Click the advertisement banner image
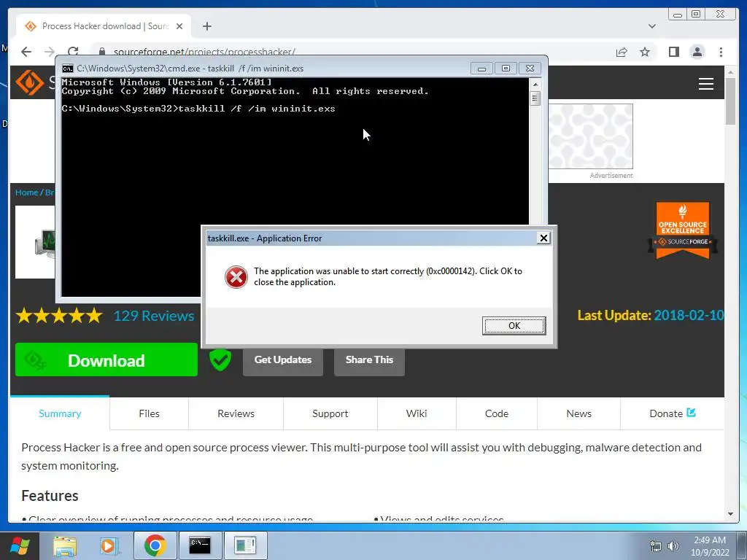Viewport: 747px width, 560px height. click(591, 136)
